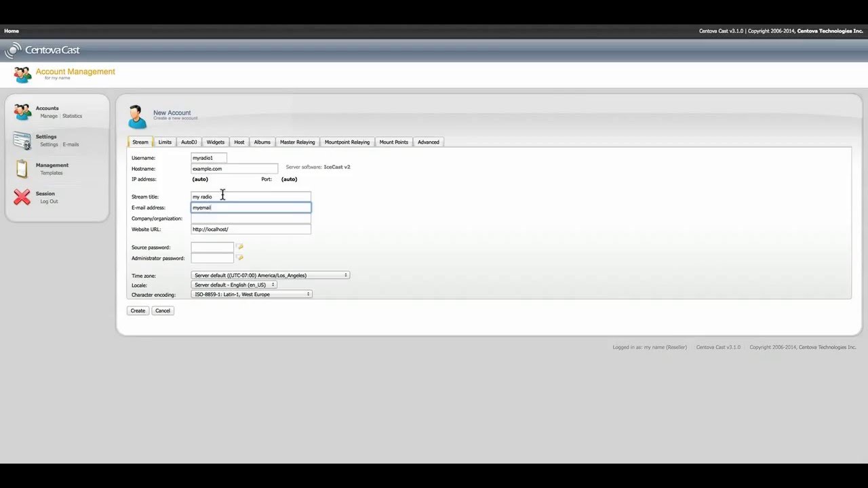The image size is (868, 488).
Task: Open the Locale dropdown
Action: pos(234,285)
